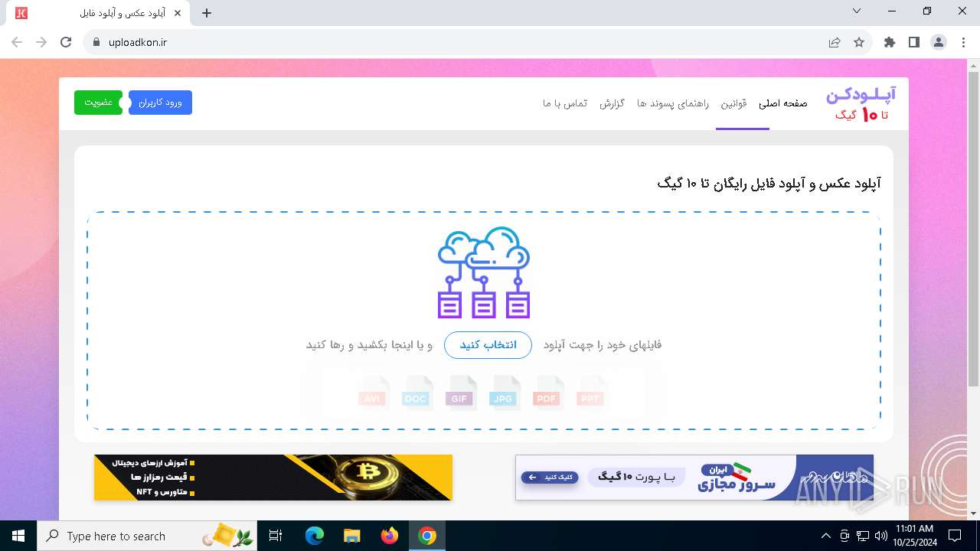This screenshot has width=980, height=551.
Task: Open the Chrome three-dot menu
Action: pos(962,43)
